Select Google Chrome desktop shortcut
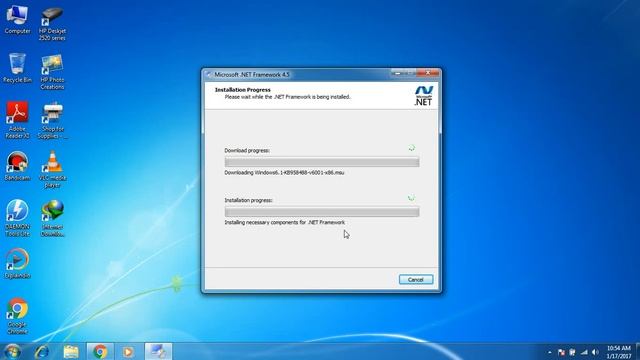This screenshot has width=640, height=360. tap(17, 316)
